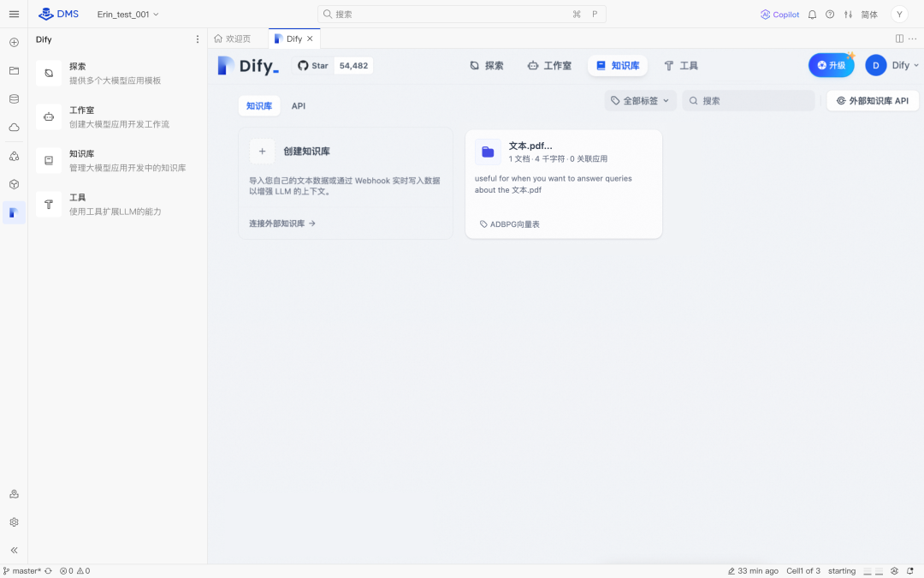This screenshot has height=578, width=924.
Task: Toggle the split editor layout icon
Action: click(x=899, y=39)
